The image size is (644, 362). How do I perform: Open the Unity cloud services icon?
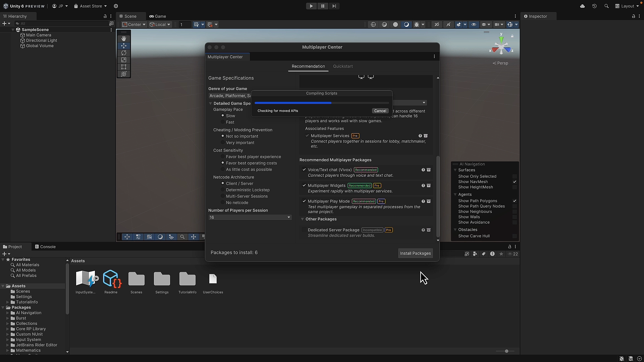[x=582, y=6]
